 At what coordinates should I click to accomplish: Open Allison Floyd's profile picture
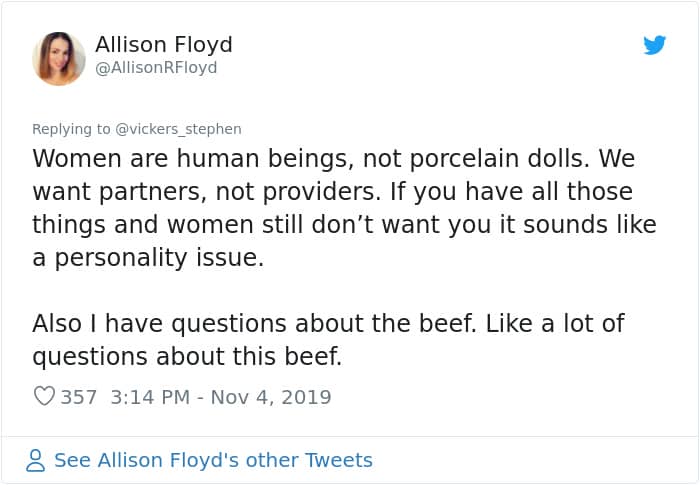tap(59, 58)
